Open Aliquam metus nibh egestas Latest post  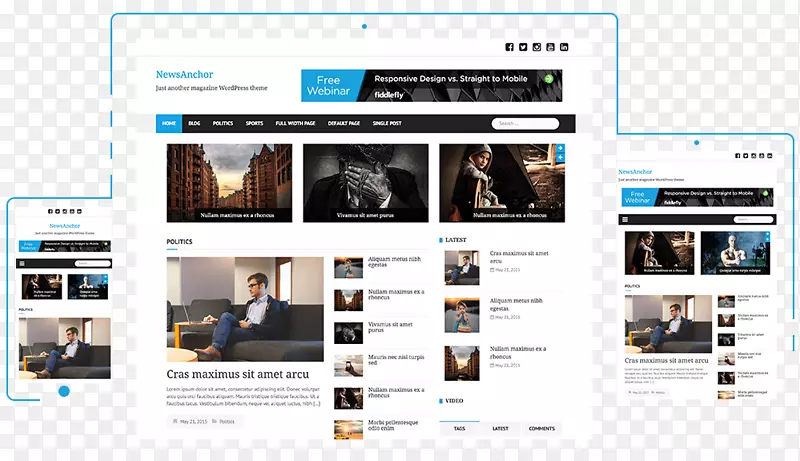516,304
